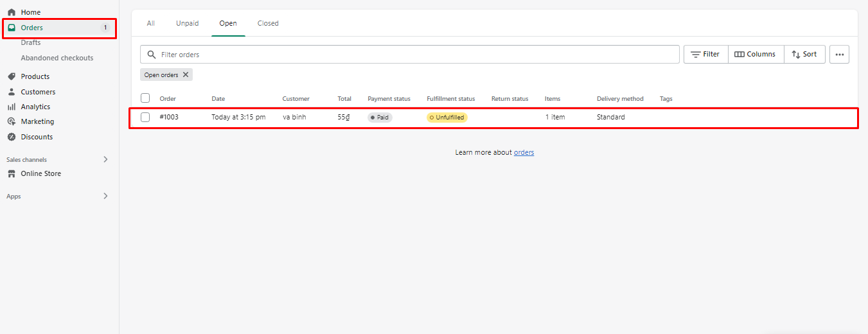Open order #1003
The height and width of the screenshot is (334, 868).
point(169,117)
